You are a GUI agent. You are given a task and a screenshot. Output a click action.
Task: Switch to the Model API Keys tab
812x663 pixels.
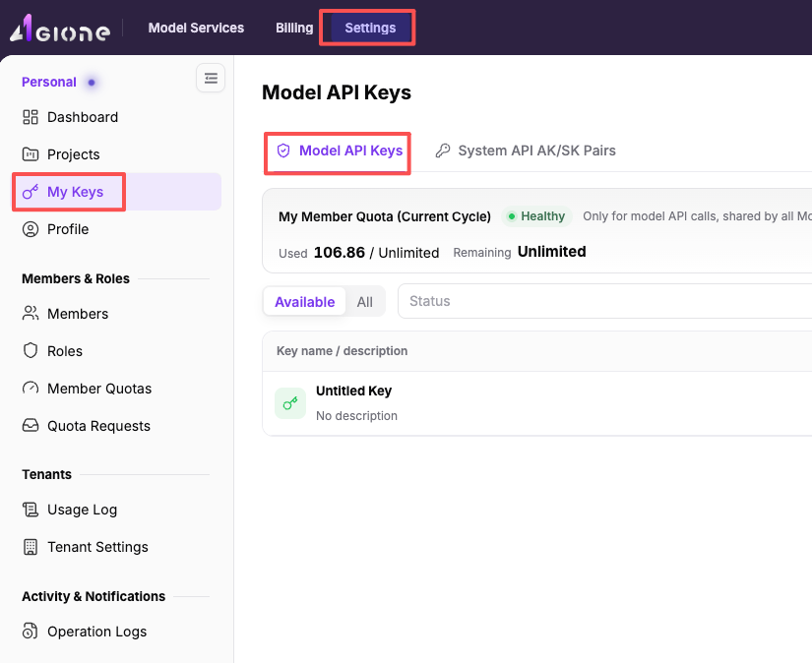point(340,151)
